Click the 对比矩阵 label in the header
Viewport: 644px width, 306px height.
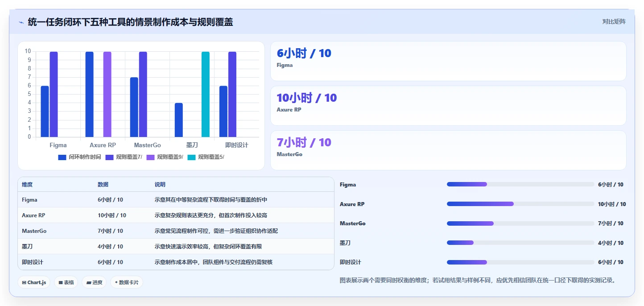pos(614,21)
